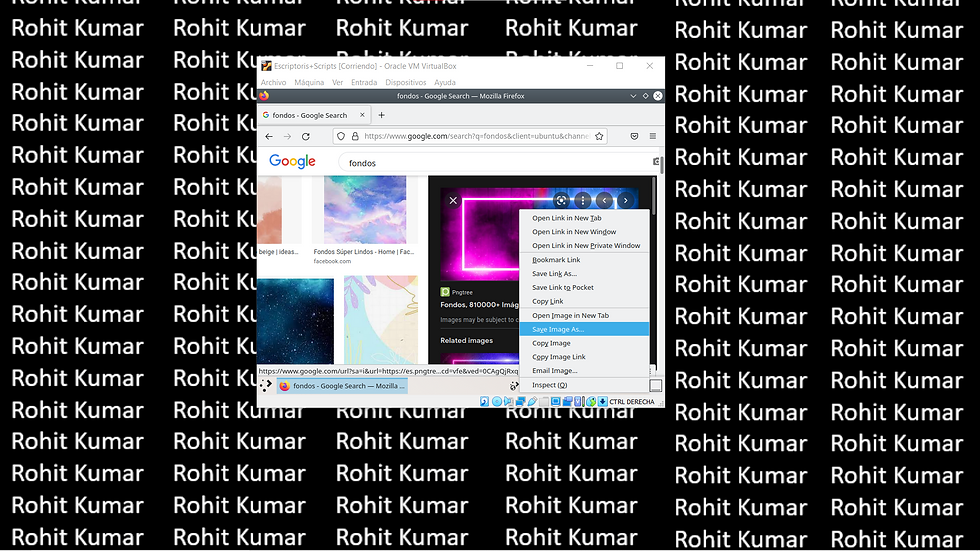Screen dimensions: 980x551
Task: Choose Open Link in New Window
Action: pyautogui.click(x=584, y=232)
